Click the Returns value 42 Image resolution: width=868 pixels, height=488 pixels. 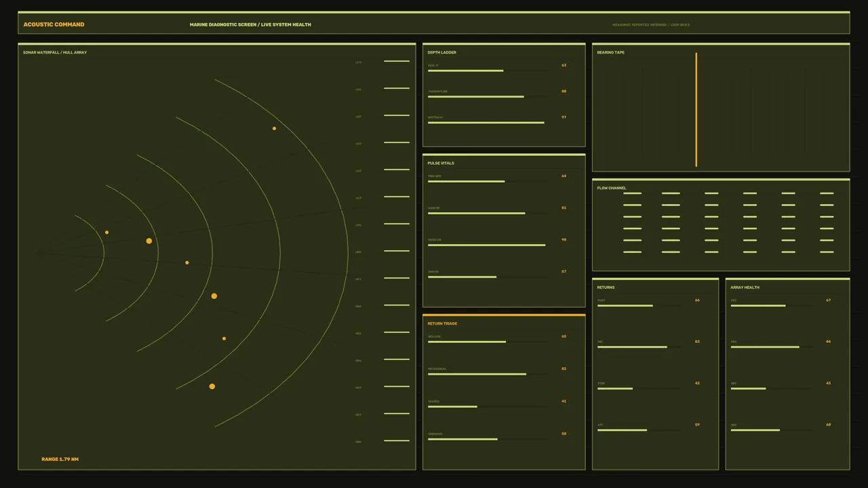coord(697,383)
